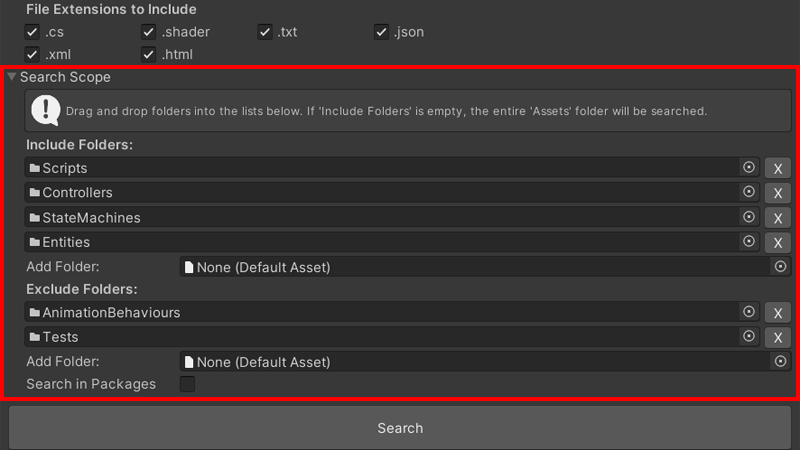Click the Exclude Folders: heading
800x450 pixels.
(82, 289)
